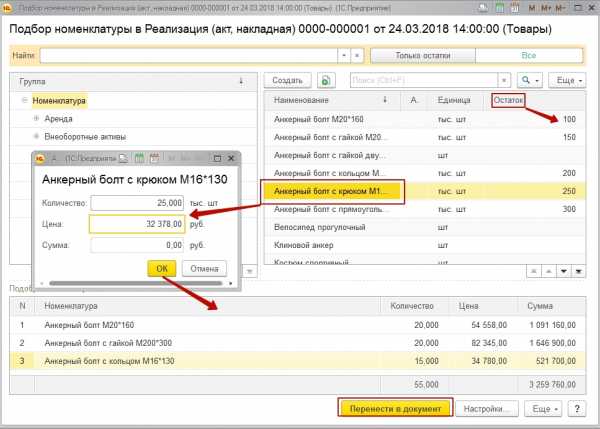Select row Анкерный болт с гайкой дву...

tap(425, 155)
